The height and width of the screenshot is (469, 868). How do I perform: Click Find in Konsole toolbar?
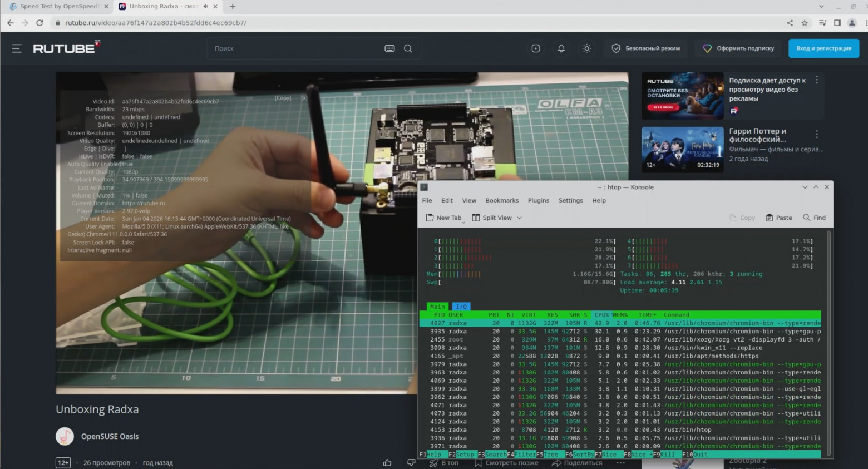point(814,218)
